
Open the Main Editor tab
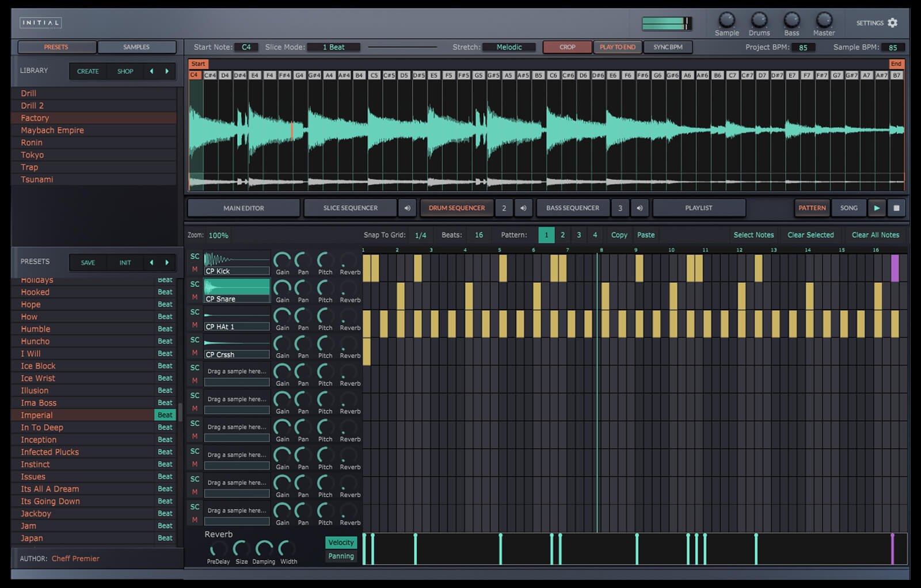pos(243,208)
